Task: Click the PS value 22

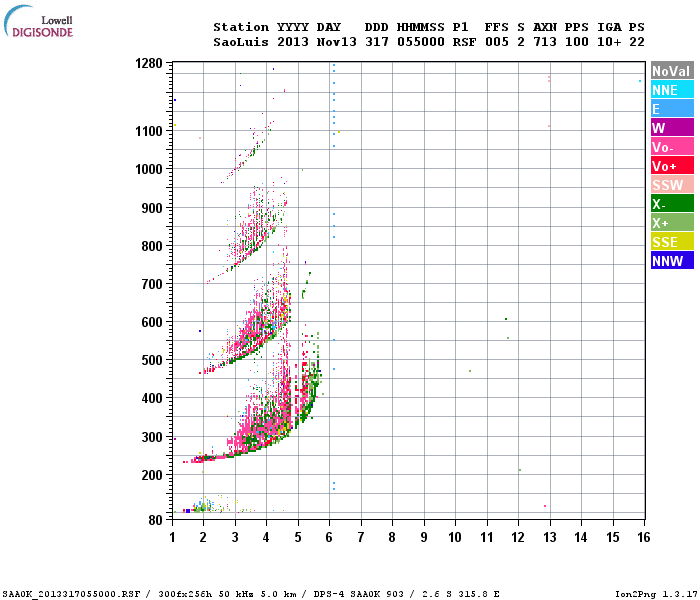Action: coord(637,42)
